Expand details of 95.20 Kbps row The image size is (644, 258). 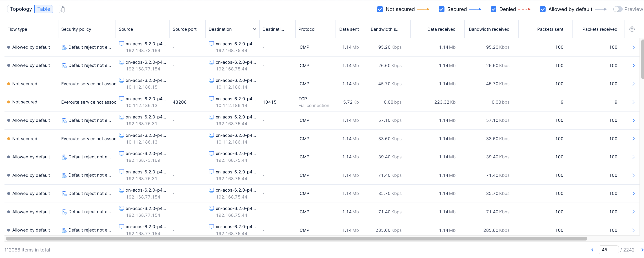tap(633, 47)
